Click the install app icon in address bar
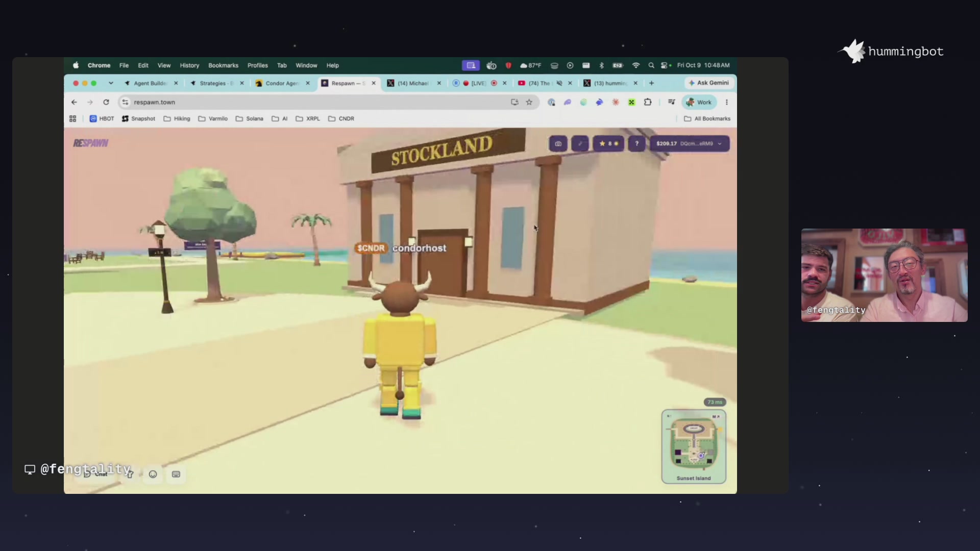The image size is (980, 551). [x=514, y=102]
